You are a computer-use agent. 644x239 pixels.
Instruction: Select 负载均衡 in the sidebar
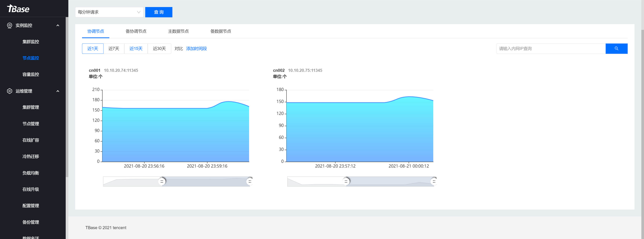(x=31, y=173)
